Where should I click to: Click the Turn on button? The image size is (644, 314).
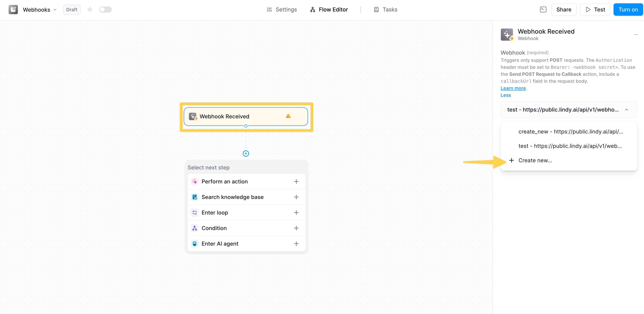point(628,9)
